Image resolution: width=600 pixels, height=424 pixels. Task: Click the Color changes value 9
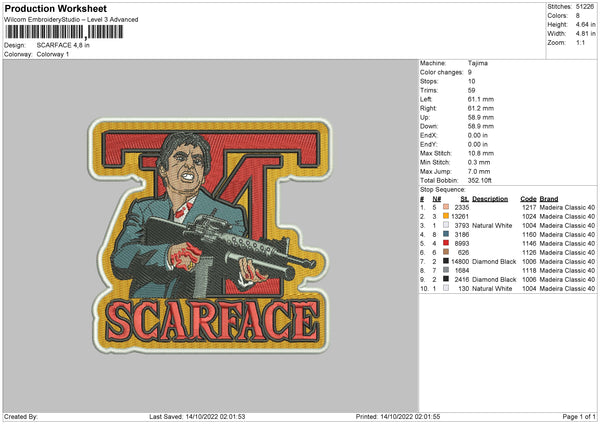tap(470, 72)
